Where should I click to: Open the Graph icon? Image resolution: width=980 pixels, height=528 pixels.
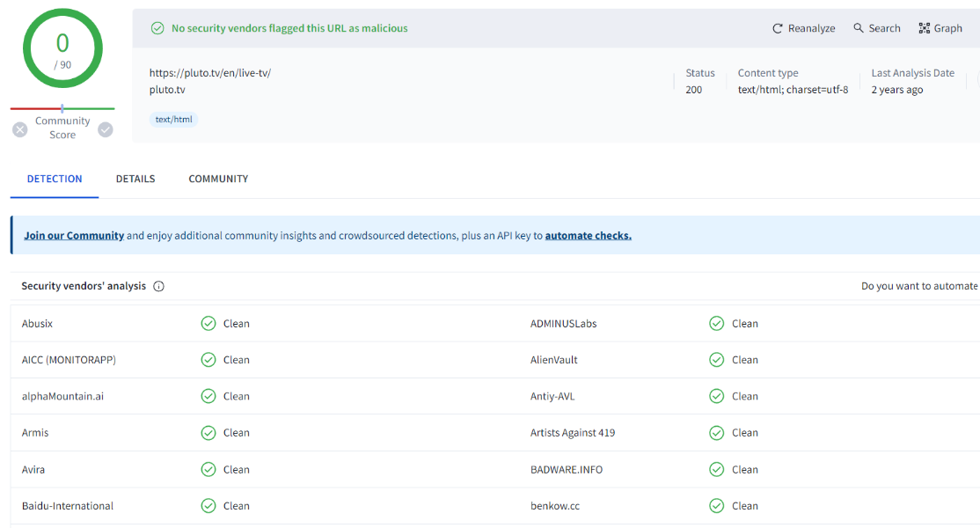pyautogui.click(x=924, y=28)
